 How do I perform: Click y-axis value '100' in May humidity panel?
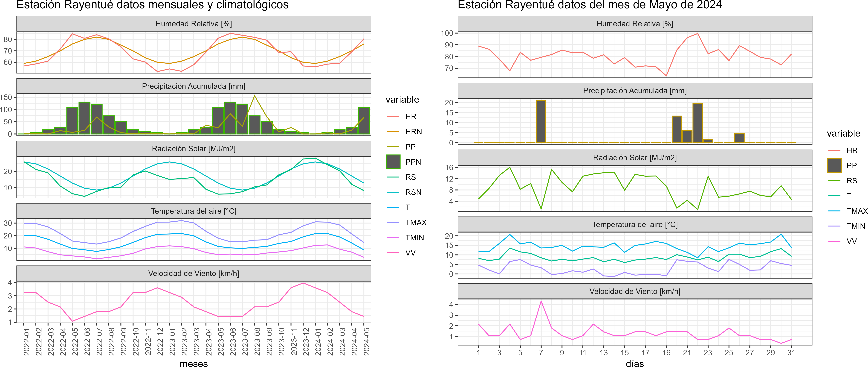tap(447, 33)
